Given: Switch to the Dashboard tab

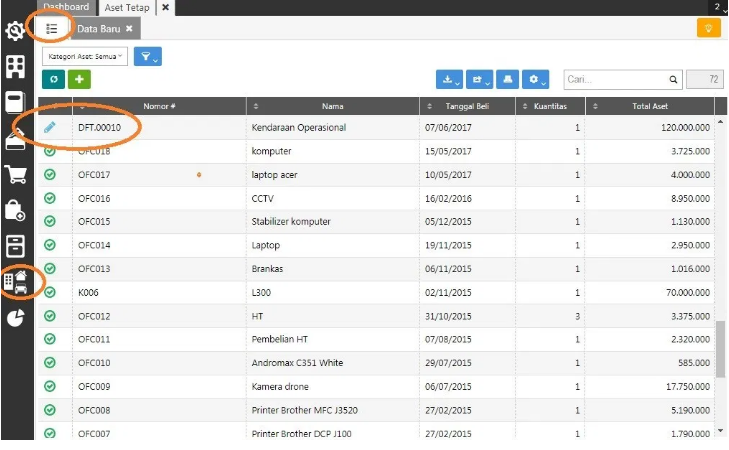Looking at the screenshot, I should [x=66, y=7].
